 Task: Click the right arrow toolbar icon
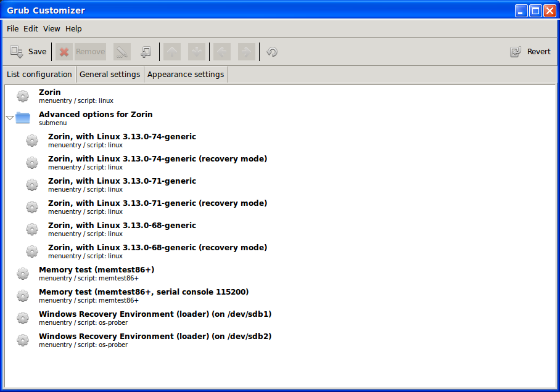tap(246, 52)
